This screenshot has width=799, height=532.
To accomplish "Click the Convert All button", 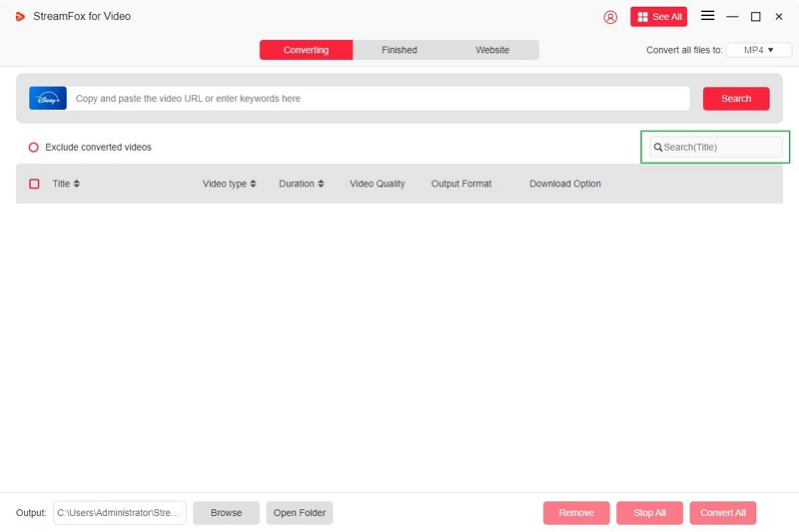I will click(x=722, y=513).
